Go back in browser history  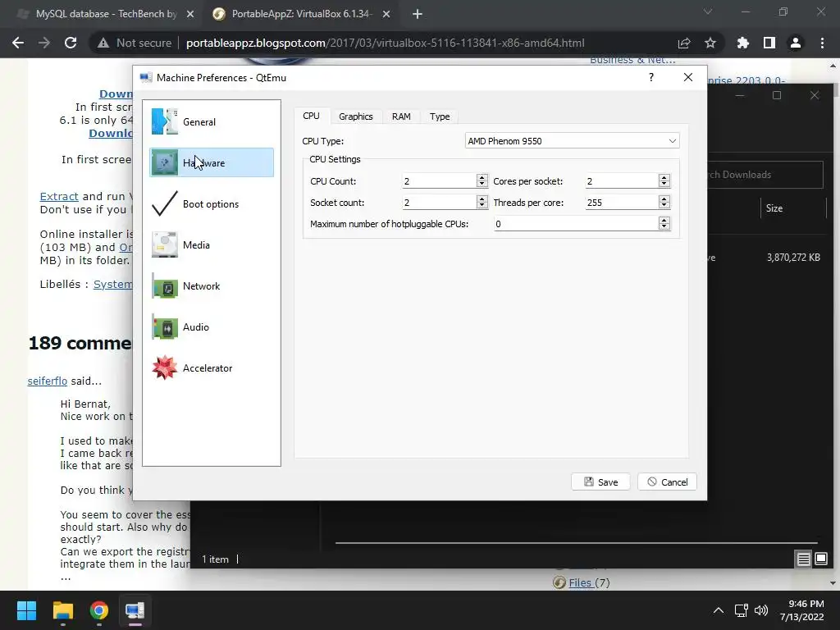18,43
